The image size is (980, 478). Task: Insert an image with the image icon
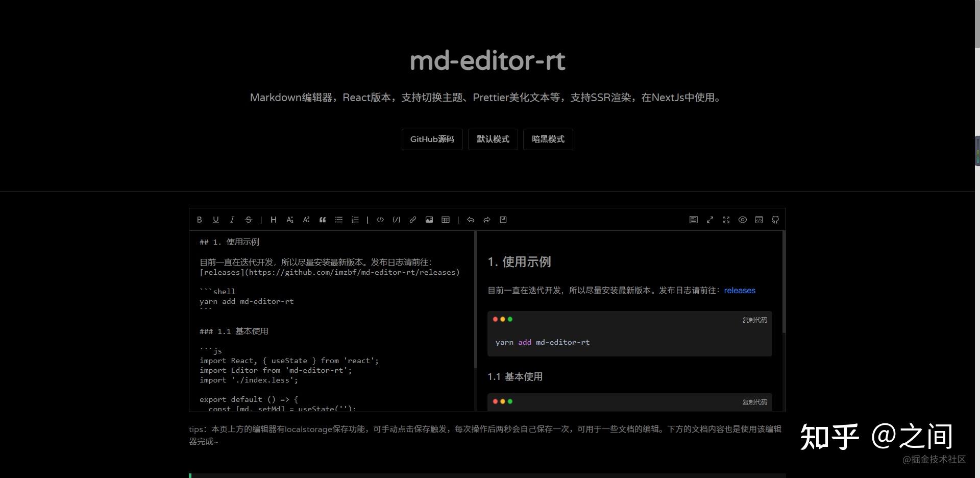429,220
